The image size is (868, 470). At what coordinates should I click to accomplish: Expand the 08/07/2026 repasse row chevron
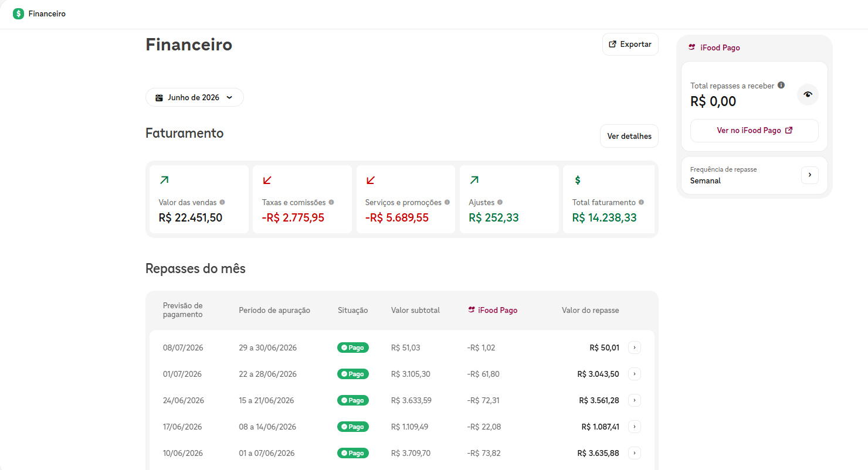click(x=635, y=348)
